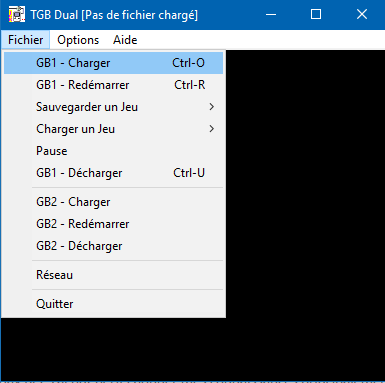Expand the Charger un Jeu submenu arrow
The image size is (385, 383).
[211, 129]
